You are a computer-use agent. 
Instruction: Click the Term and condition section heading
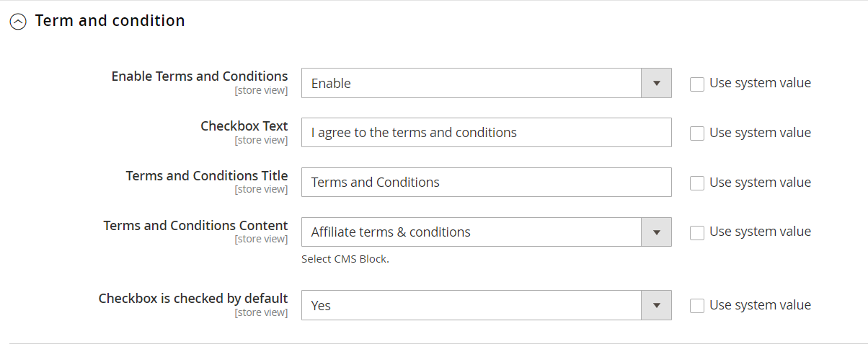[x=110, y=21]
